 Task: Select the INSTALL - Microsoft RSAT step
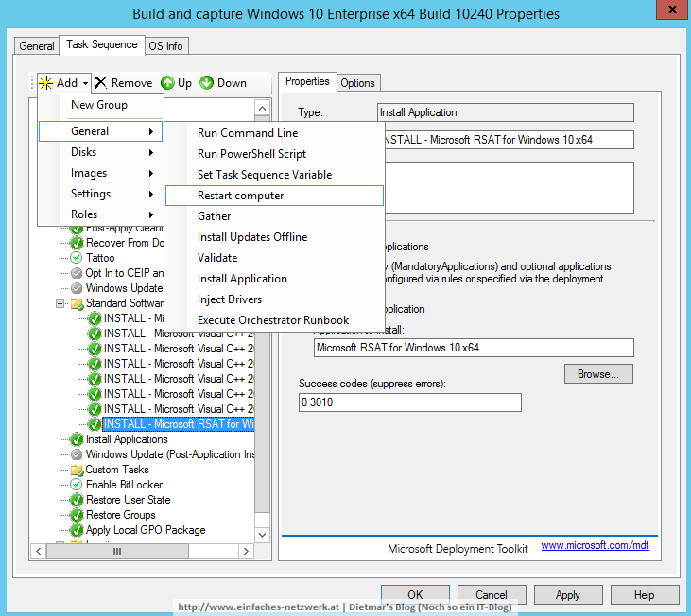click(x=178, y=424)
